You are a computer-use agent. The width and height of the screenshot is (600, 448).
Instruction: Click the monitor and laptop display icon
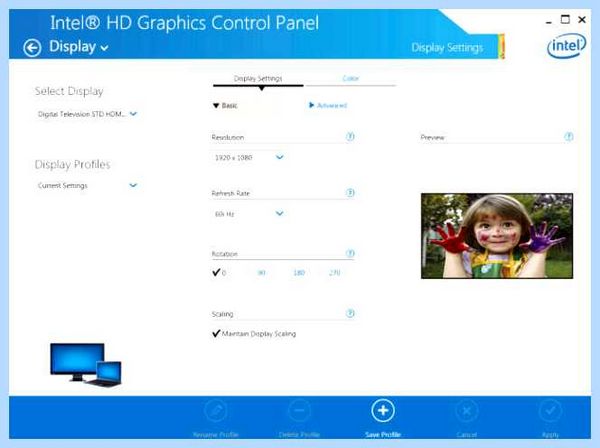pos(86,365)
